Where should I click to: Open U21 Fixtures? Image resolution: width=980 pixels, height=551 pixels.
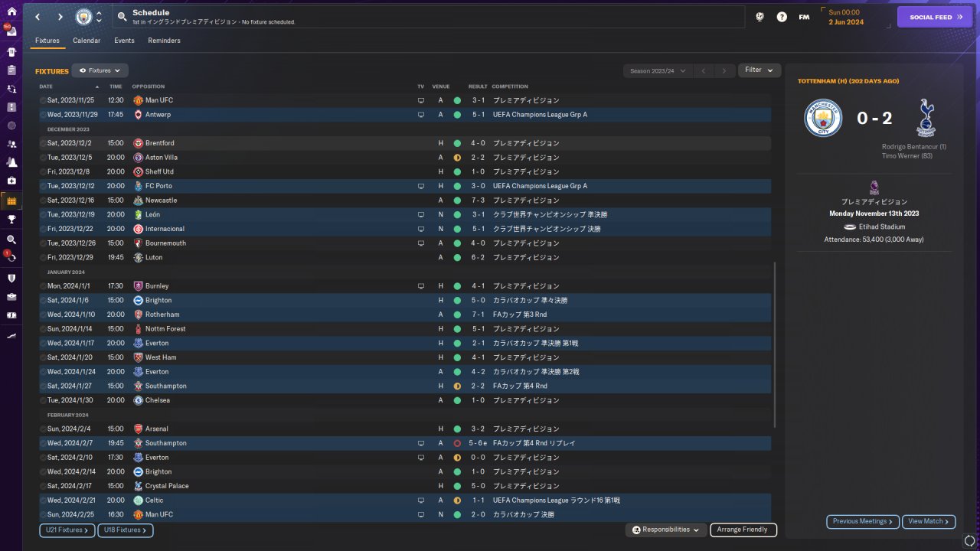67,530
